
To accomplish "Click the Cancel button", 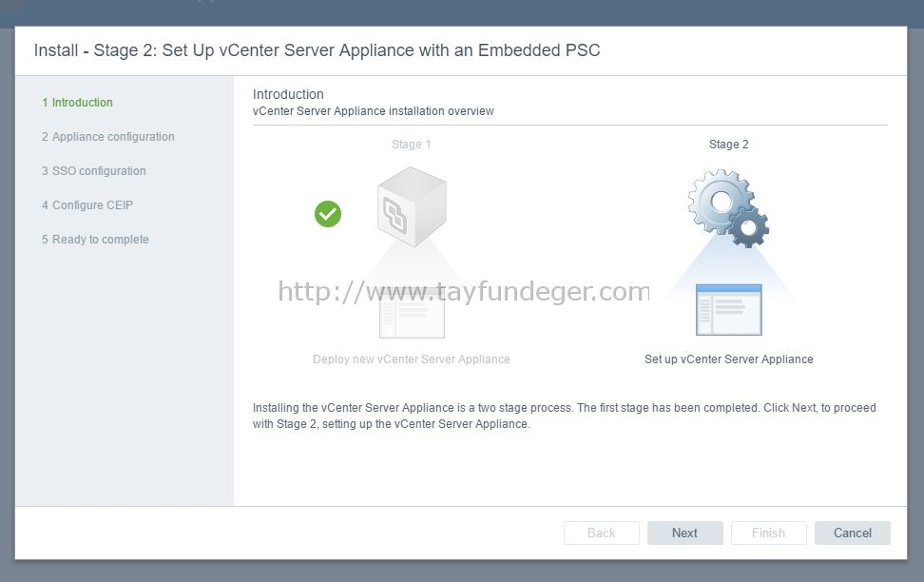I will click(852, 533).
